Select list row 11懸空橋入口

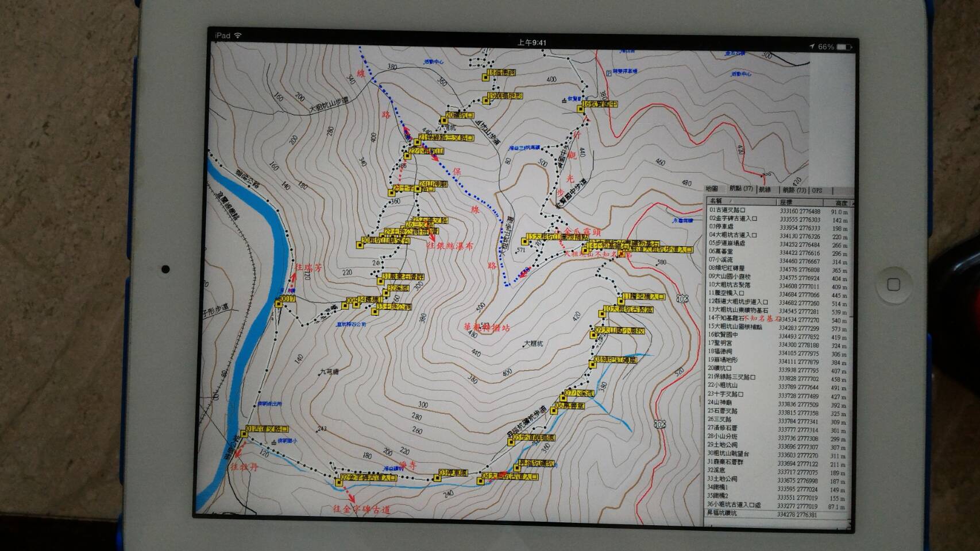[778, 294]
